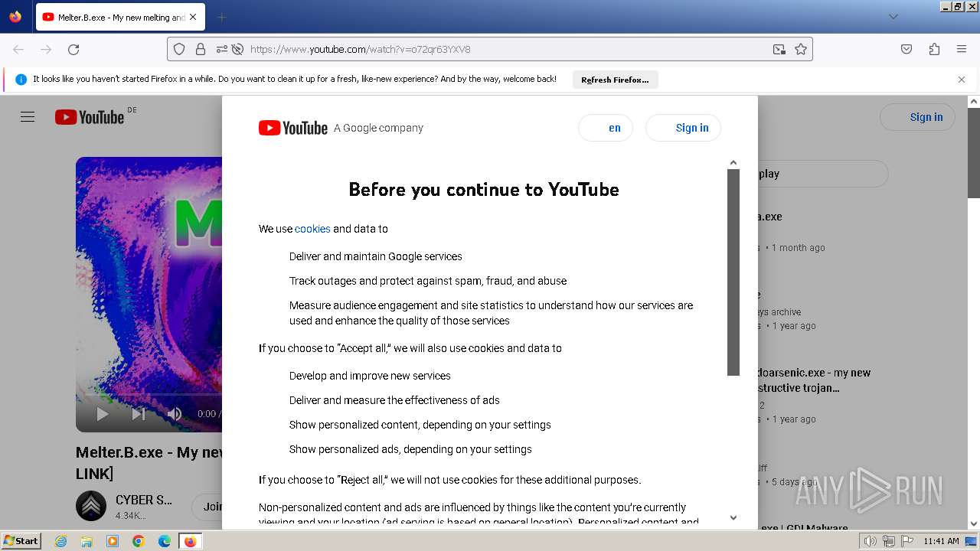Open the Windows Start menu

click(21, 540)
